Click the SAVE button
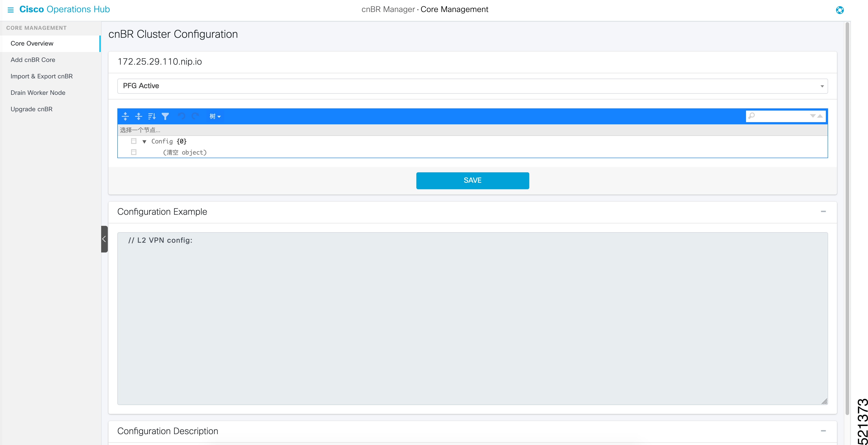Screen dimensions: 868x445 [472, 181]
